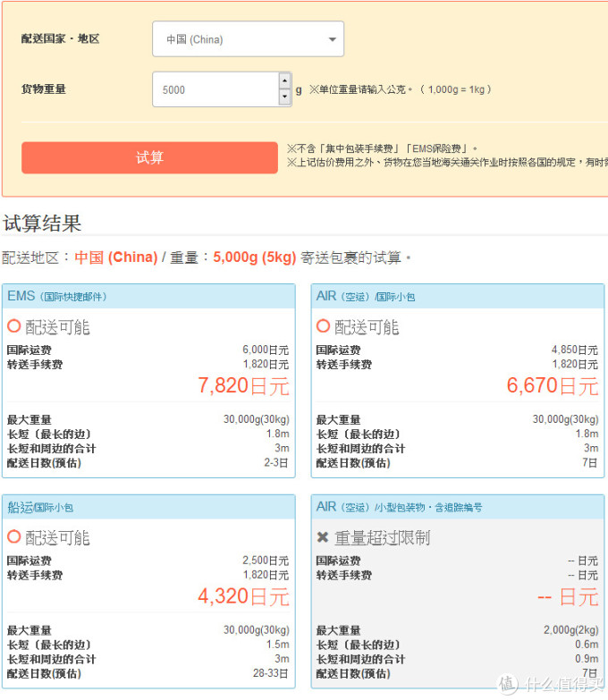Click the orange circle icon in the EMS card
608x700 pixels.
[x=13, y=326]
